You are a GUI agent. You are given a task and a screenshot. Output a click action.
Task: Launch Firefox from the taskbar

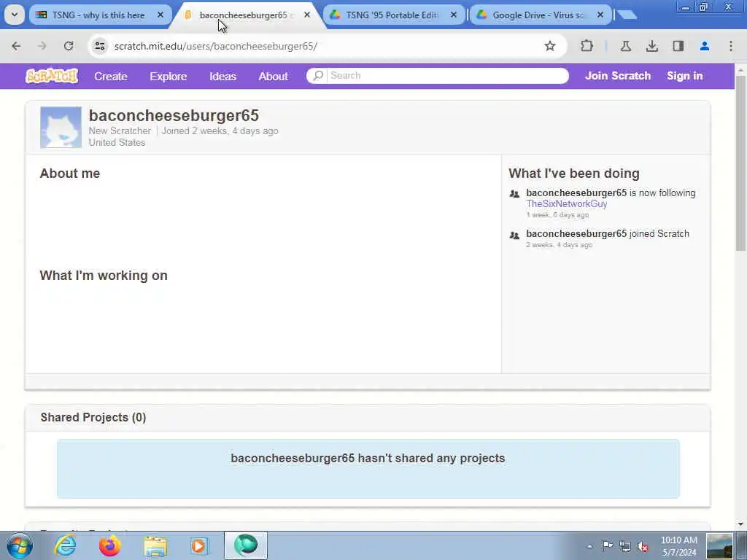pyautogui.click(x=109, y=545)
